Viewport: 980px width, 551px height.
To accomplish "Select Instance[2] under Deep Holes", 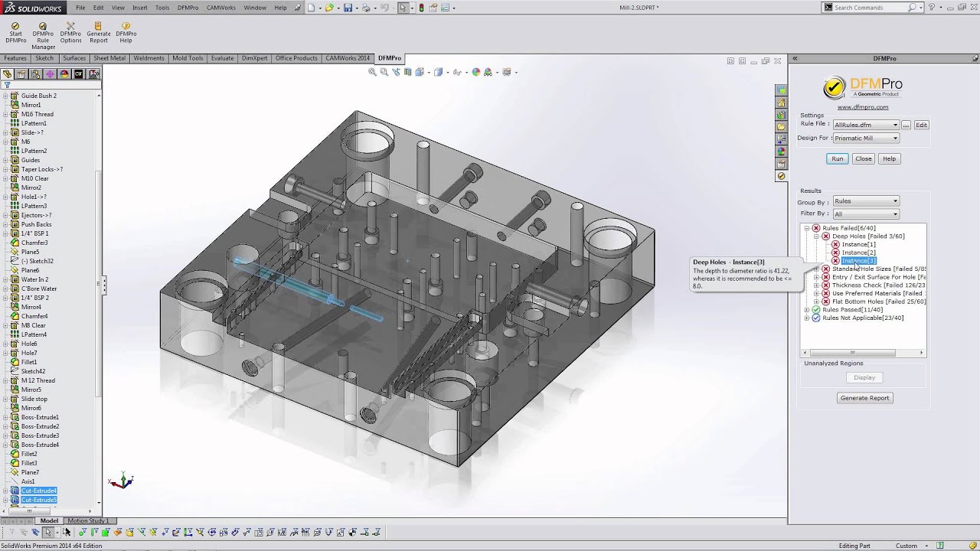I will click(858, 253).
